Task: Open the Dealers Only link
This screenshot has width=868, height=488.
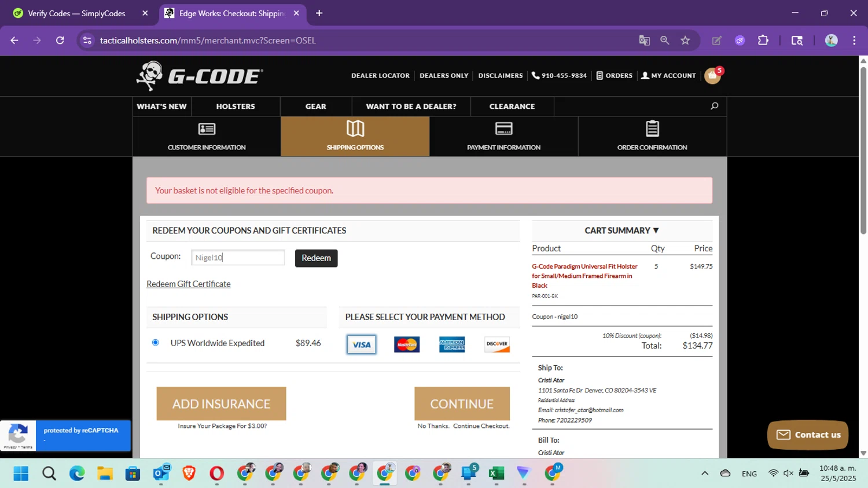Action: (x=444, y=76)
